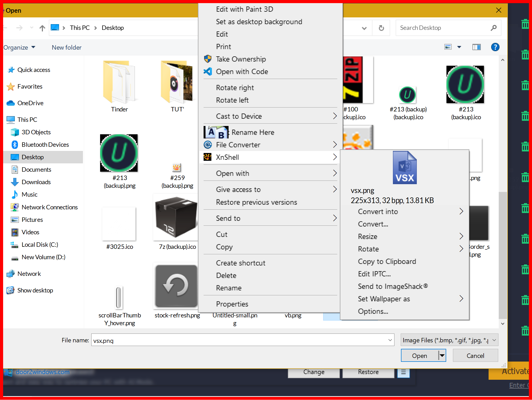Image resolution: width=532 pixels, height=400 pixels.
Task: Choose Copy to Clipboard in XnShell submenu
Action: [x=387, y=261]
